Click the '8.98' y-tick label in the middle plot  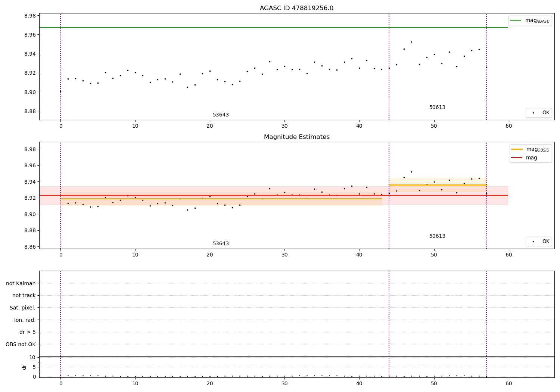[30, 149]
